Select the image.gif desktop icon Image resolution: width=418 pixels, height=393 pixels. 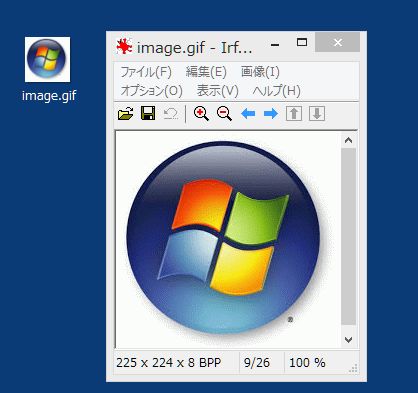pos(47,59)
